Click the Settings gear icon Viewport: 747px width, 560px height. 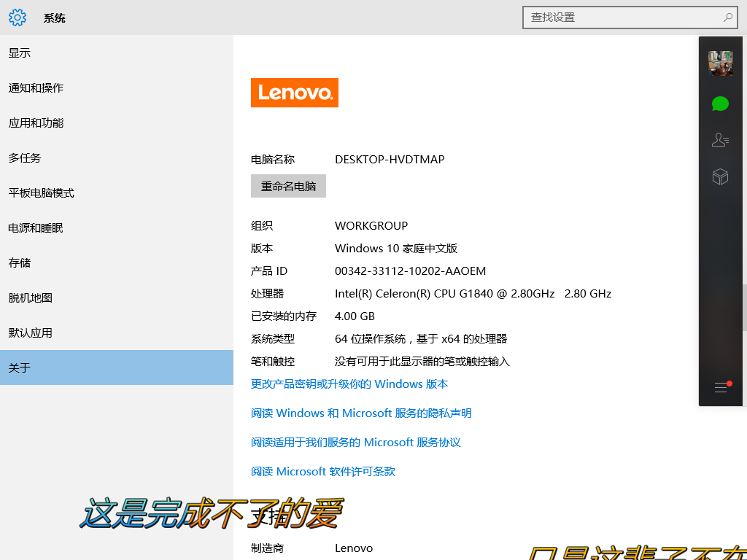click(18, 17)
